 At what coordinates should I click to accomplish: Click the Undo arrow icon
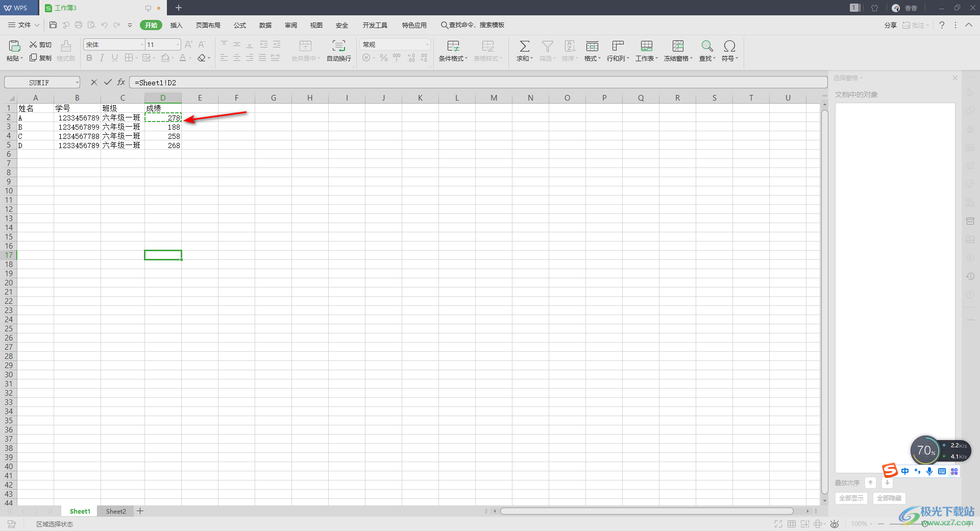pos(104,25)
